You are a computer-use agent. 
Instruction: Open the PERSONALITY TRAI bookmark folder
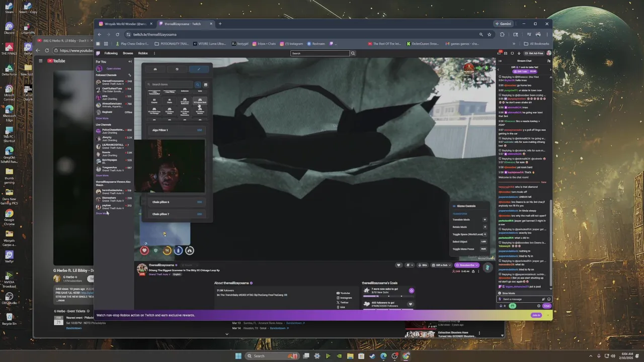[172, 44]
